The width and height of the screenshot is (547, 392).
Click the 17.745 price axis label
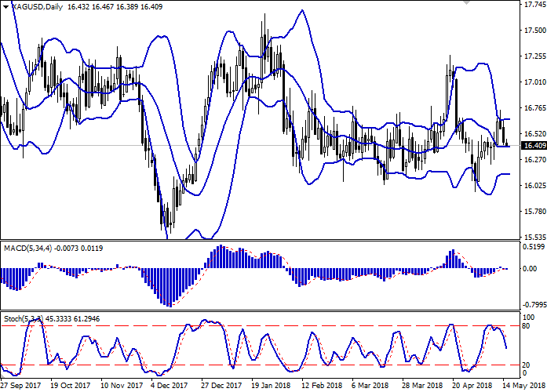(x=534, y=5)
